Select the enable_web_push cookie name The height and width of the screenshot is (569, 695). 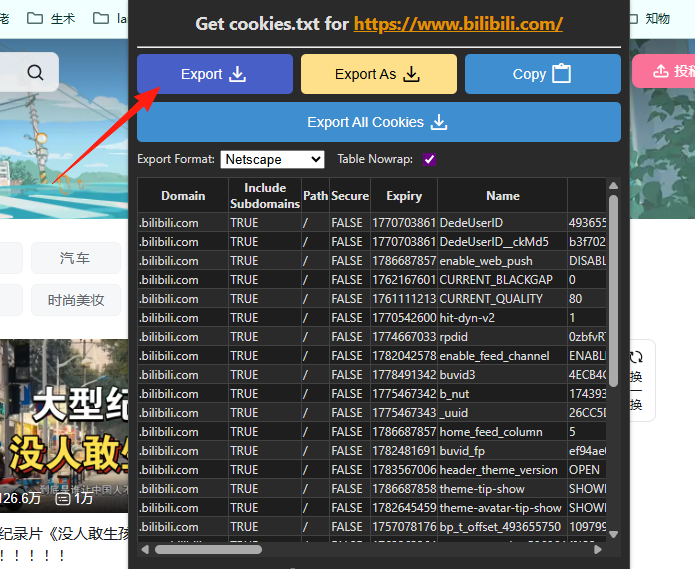click(503, 261)
